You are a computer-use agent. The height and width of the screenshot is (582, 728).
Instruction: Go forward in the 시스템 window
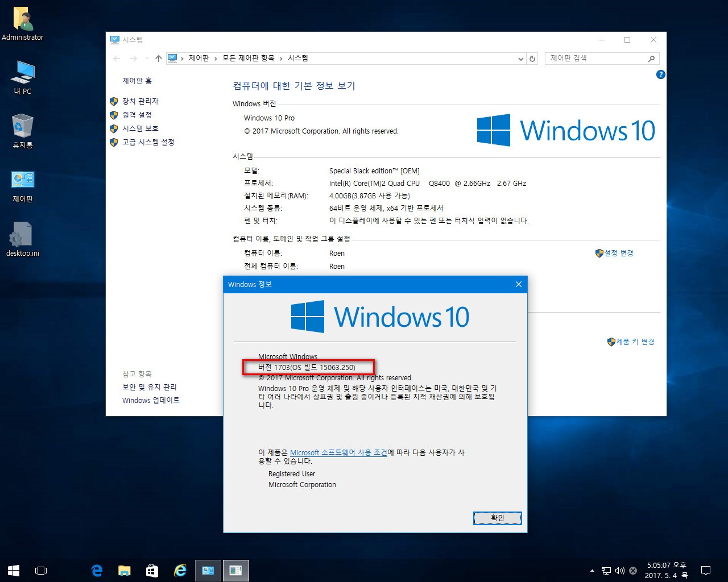pos(134,59)
